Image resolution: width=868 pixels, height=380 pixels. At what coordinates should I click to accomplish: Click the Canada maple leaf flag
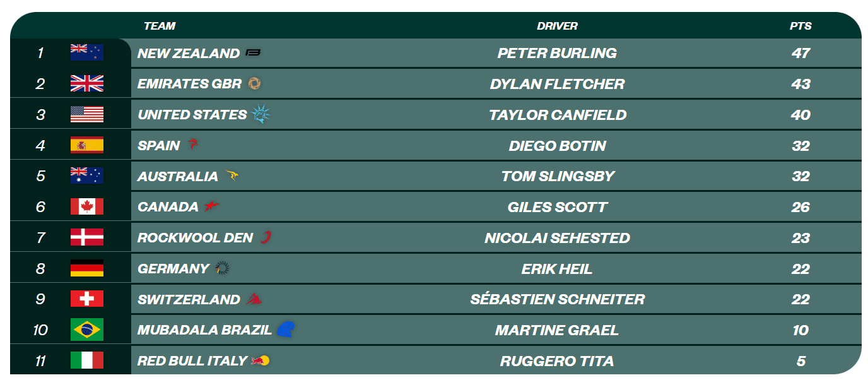(x=87, y=207)
